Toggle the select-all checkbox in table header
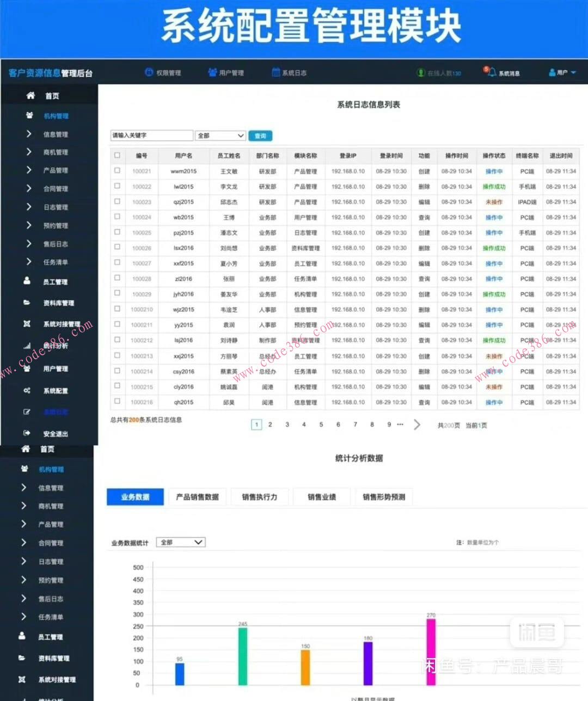The width and height of the screenshot is (588, 701). click(x=117, y=155)
